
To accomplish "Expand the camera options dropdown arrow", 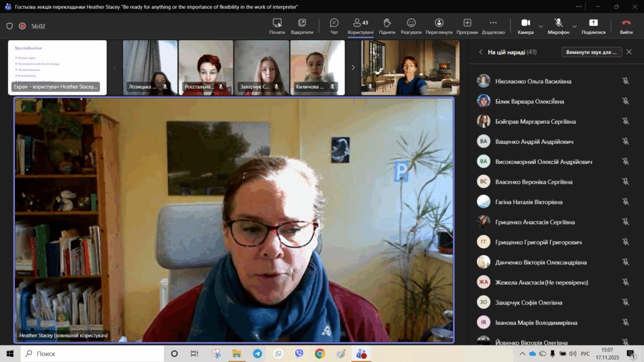I will coord(540,26).
